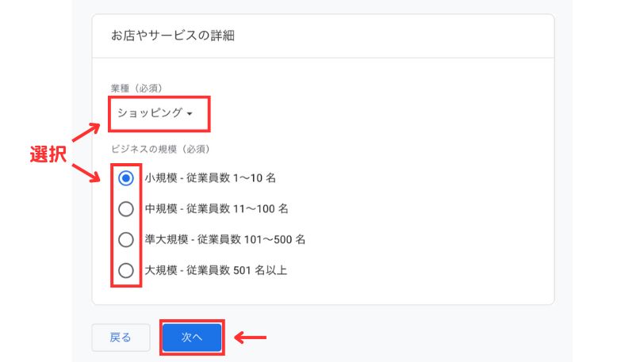Open the ショッピング industry dropdown
The width and height of the screenshot is (644, 362).
coord(155,113)
